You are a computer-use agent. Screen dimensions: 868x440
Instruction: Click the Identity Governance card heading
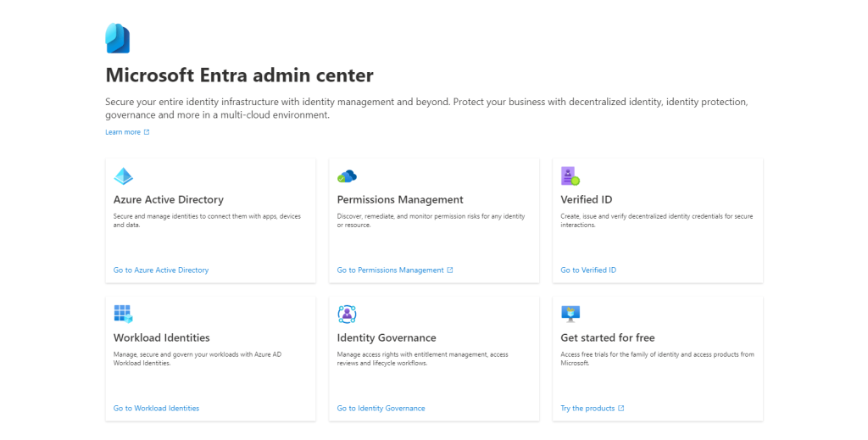coord(387,337)
